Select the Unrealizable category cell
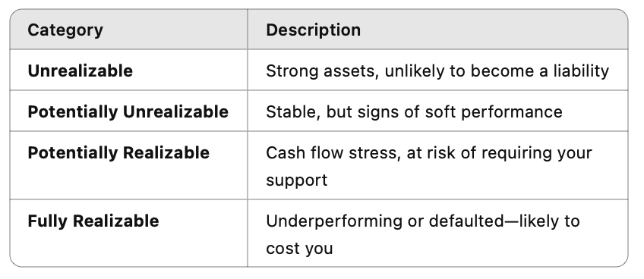 pyautogui.click(x=128, y=71)
